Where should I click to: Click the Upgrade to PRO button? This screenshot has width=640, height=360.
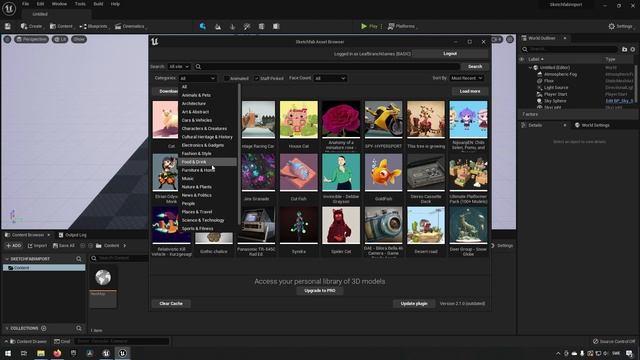(x=320, y=291)
